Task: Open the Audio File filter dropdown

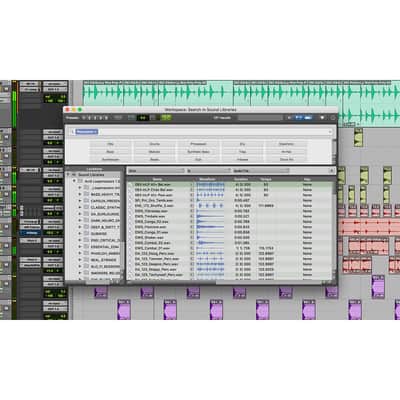Action: [261, 171]
